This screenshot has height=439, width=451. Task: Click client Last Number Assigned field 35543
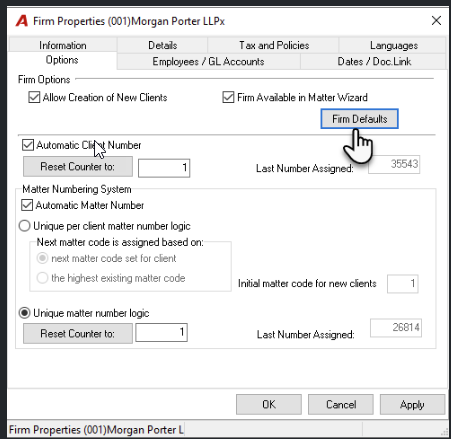tap(394, 164)
